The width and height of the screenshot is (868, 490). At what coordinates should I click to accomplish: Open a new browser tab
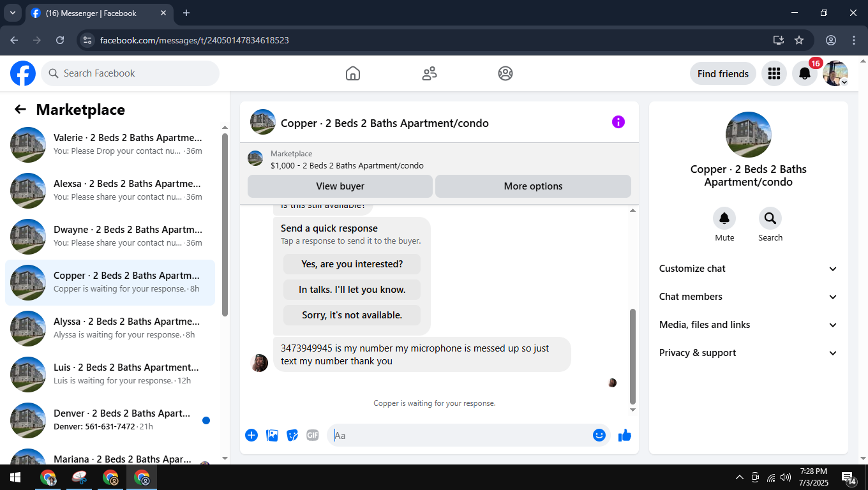186,13
